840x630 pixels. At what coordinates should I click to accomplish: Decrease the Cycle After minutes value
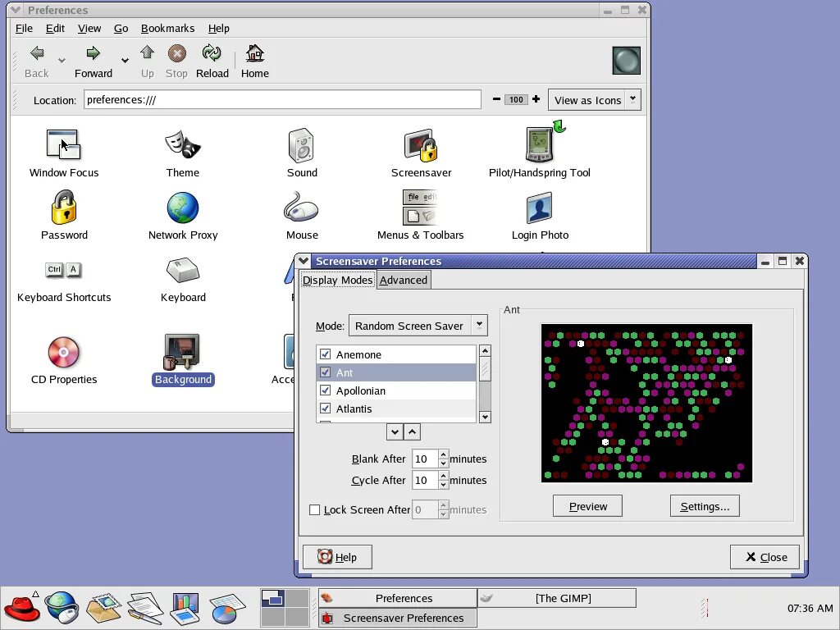click(x=443, y=485)
